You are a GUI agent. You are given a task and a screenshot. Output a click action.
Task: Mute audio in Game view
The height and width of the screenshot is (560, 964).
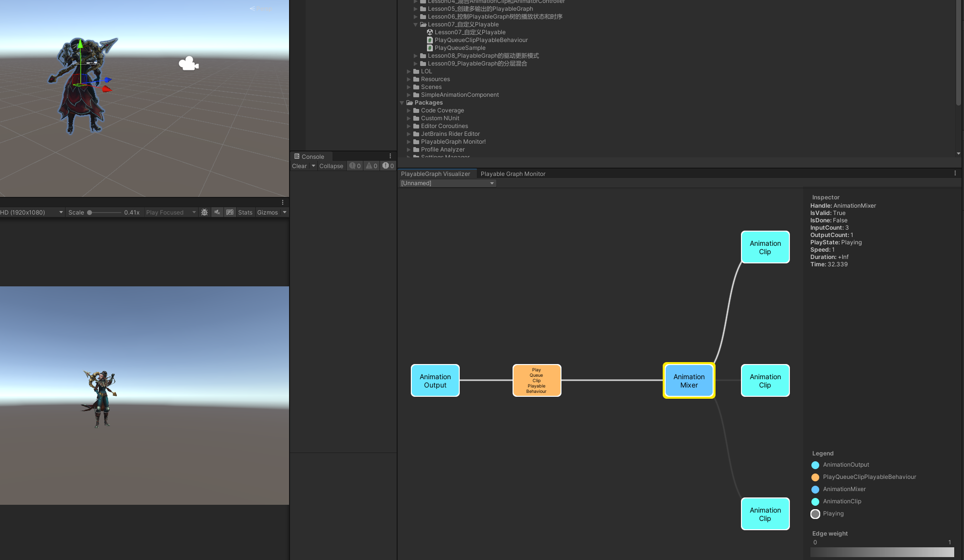pyautogui.click(x=217, y=212)
